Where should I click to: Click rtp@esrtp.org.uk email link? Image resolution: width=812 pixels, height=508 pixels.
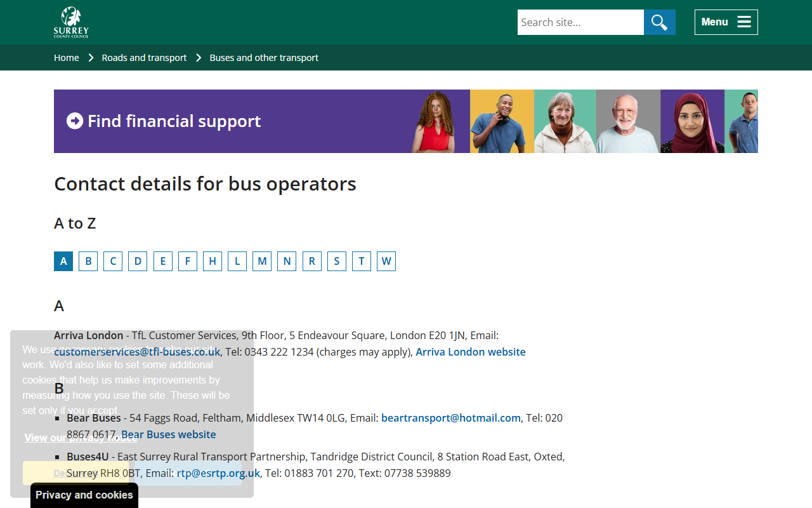click(218, 473)
